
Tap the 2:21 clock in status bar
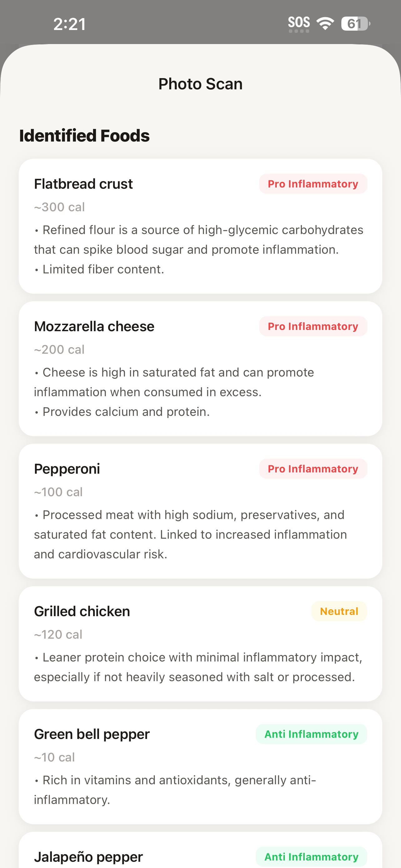70,24
